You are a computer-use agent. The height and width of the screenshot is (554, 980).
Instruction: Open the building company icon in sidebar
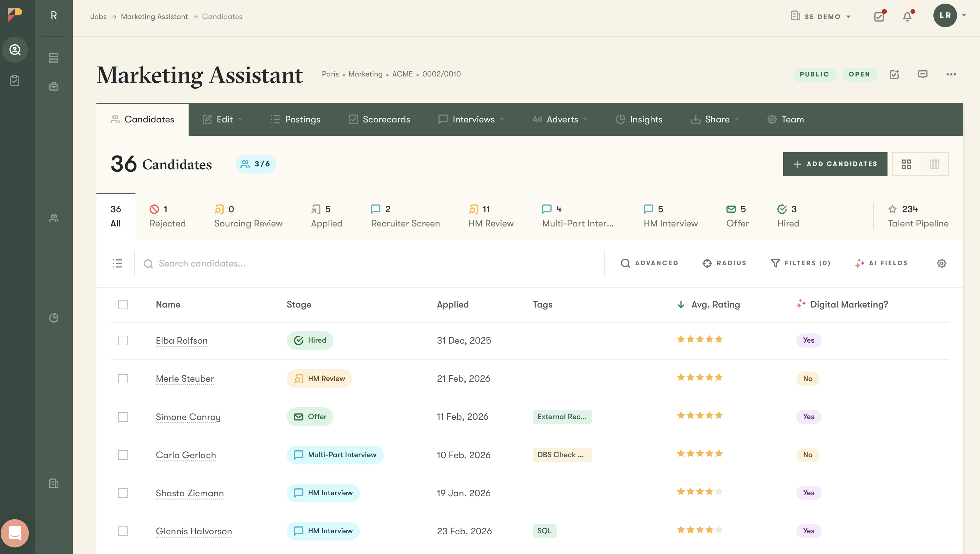click(x=54, y=483)
